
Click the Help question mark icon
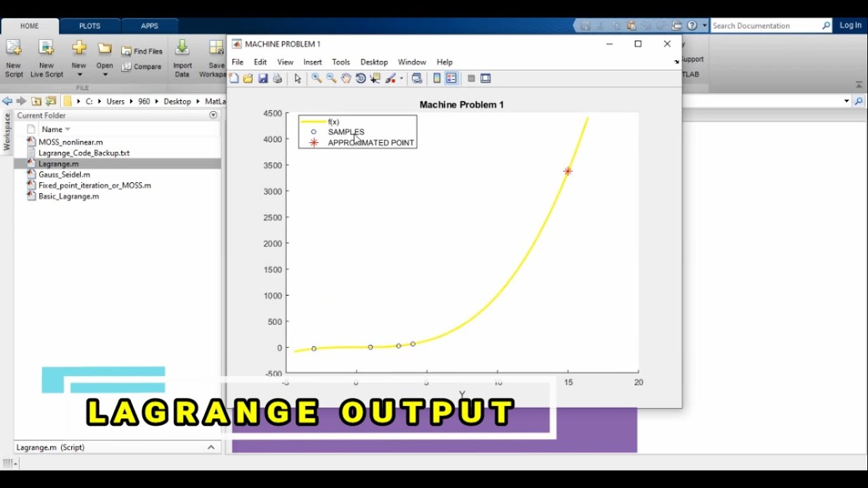[692, 26]
